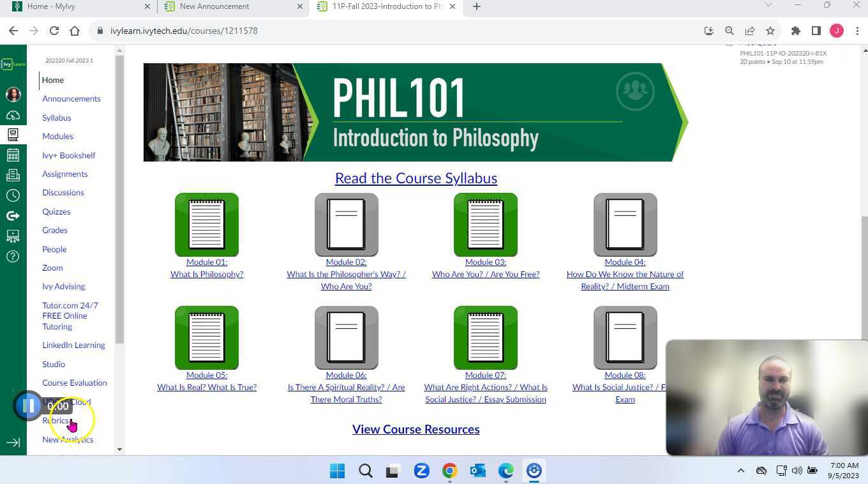Expand hidden system tray icons
Viewport: 868px width, 484px height.
point(740,471)
